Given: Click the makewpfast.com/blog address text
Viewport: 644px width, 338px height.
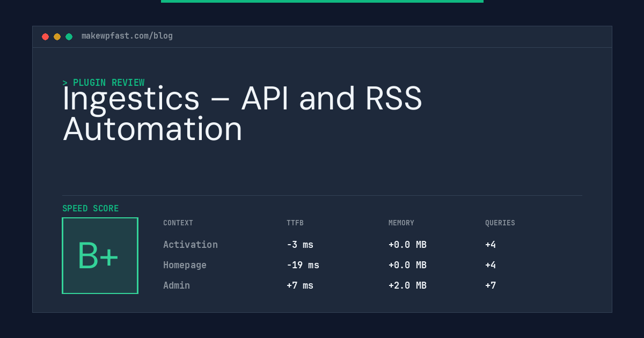Looking at the screenshot, I should click(x=127, y=36).
